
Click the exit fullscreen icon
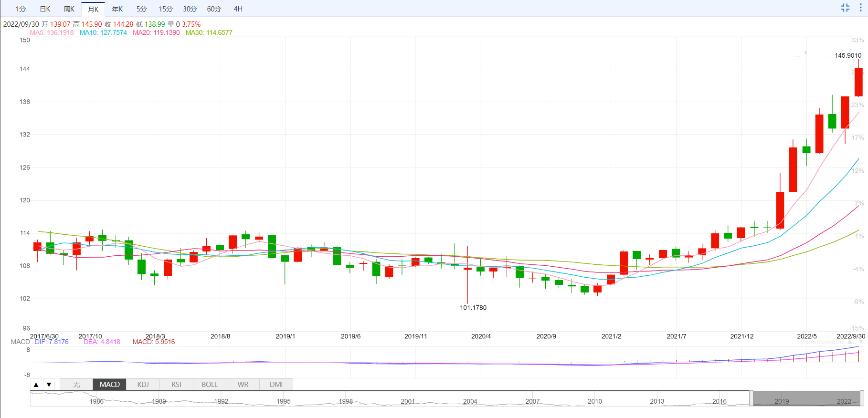coord(845,8)
